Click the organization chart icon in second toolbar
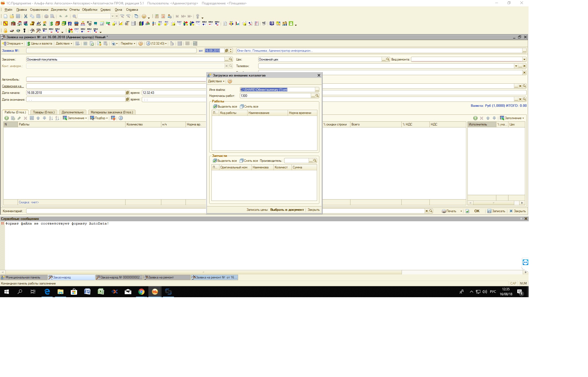 [x=83, y=24]
